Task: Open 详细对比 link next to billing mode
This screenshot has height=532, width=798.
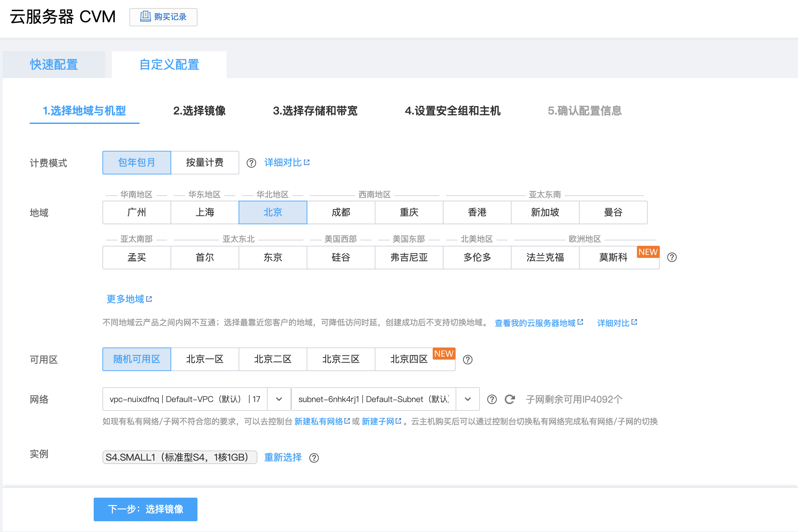Action: pos(287,163)
